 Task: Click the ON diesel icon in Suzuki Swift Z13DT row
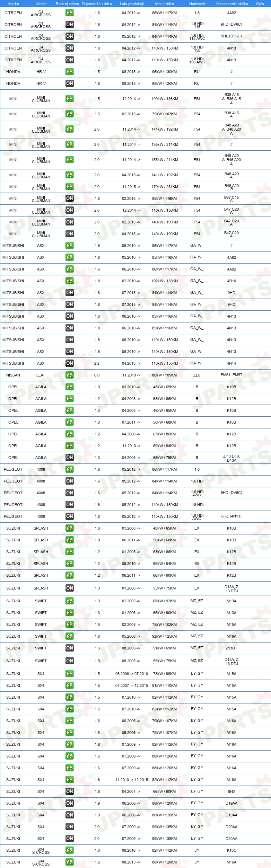point(69,648)
